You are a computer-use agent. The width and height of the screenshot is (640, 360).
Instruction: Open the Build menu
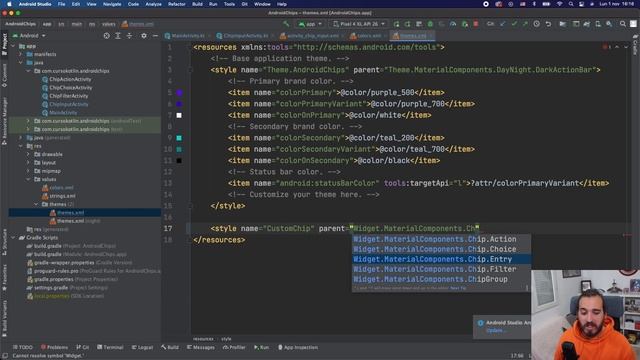point(197,4)
